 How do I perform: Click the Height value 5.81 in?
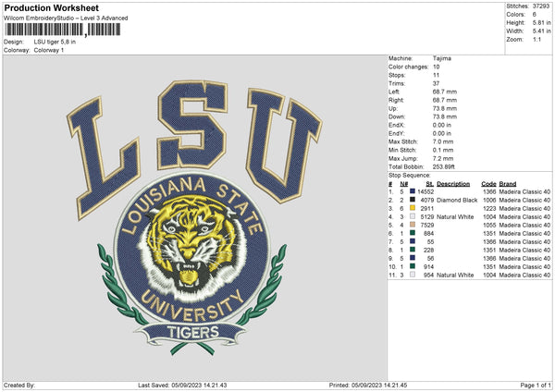[541, 22]
